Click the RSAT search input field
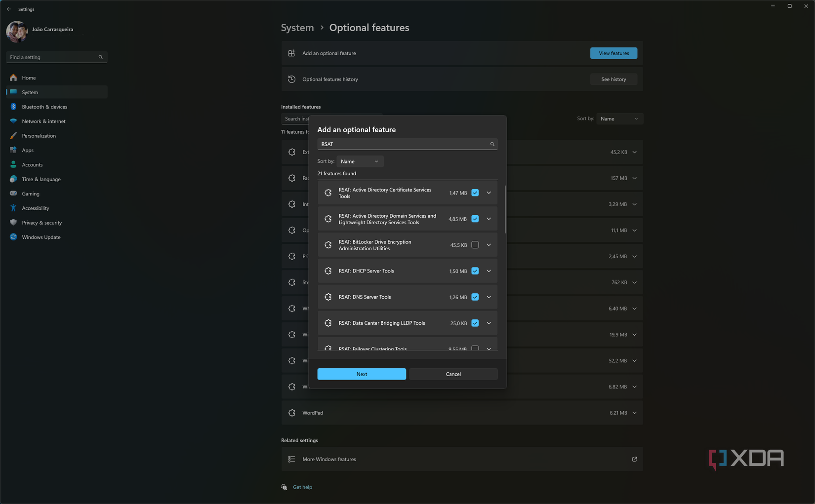The height and width of the screenshot is (504, 815). (x=403, y=144)
